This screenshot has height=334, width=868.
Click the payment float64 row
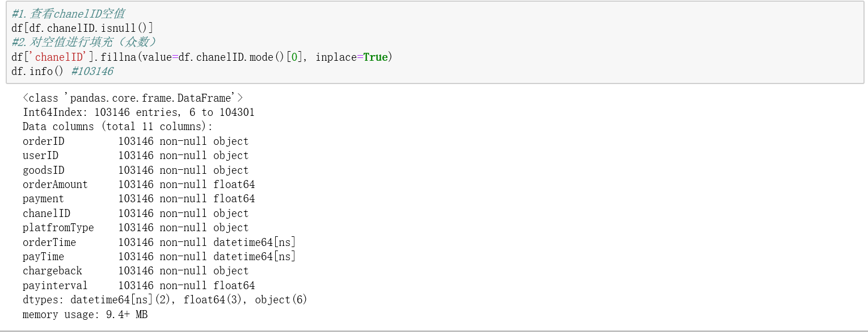click(139, 199)
